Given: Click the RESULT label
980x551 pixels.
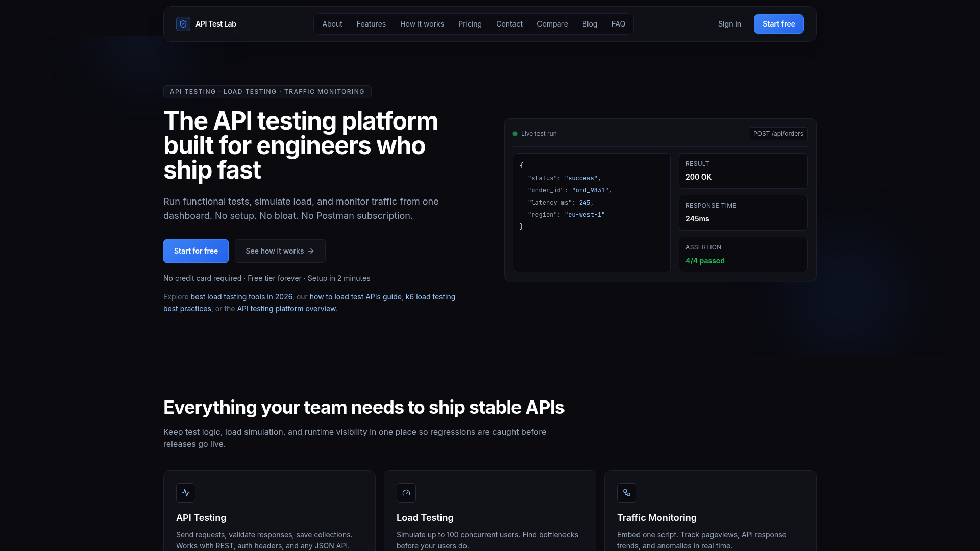Looking at the screenshot, I should pos(697,164).
